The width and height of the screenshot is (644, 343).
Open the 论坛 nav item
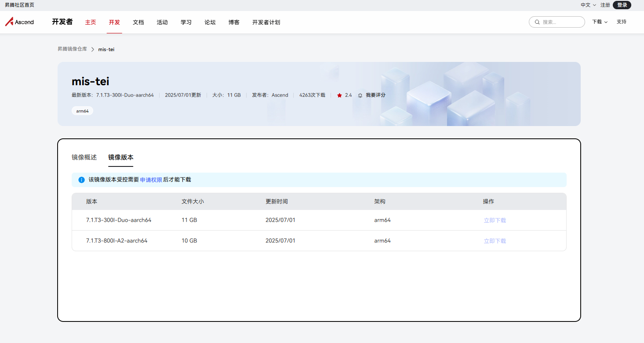tap(210, 22)
